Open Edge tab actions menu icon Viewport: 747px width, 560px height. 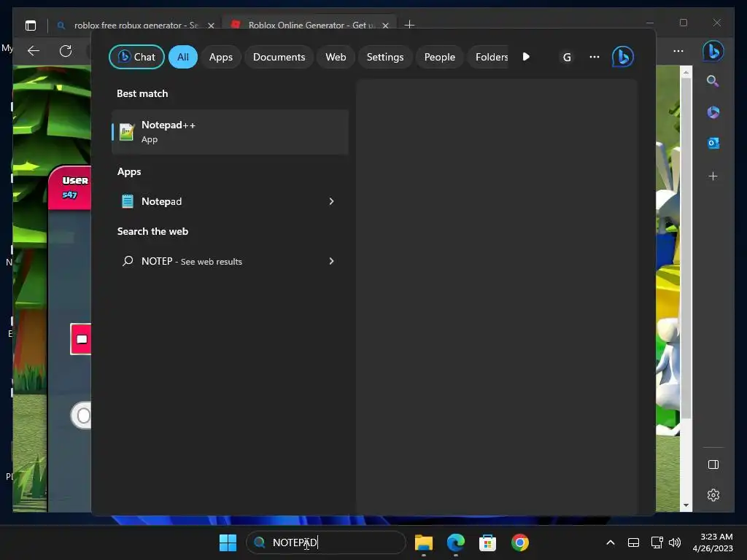pyautogui.click(x=31, y=26)
